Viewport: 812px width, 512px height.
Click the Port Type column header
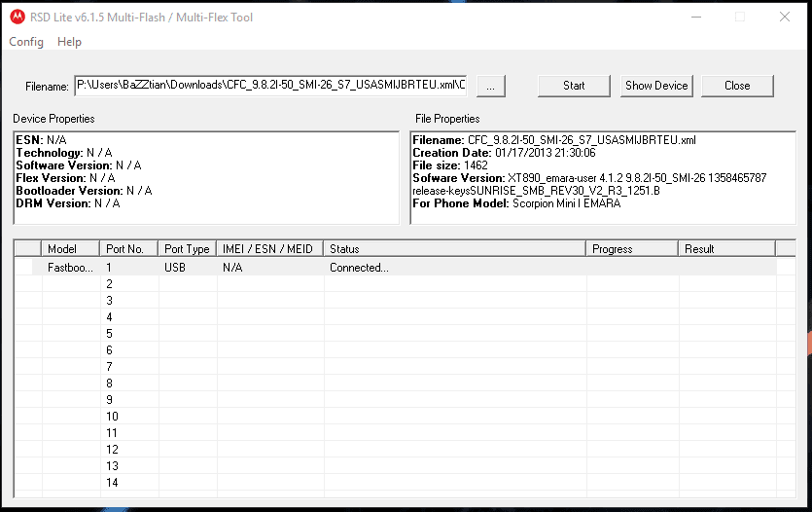coord(187,249)
